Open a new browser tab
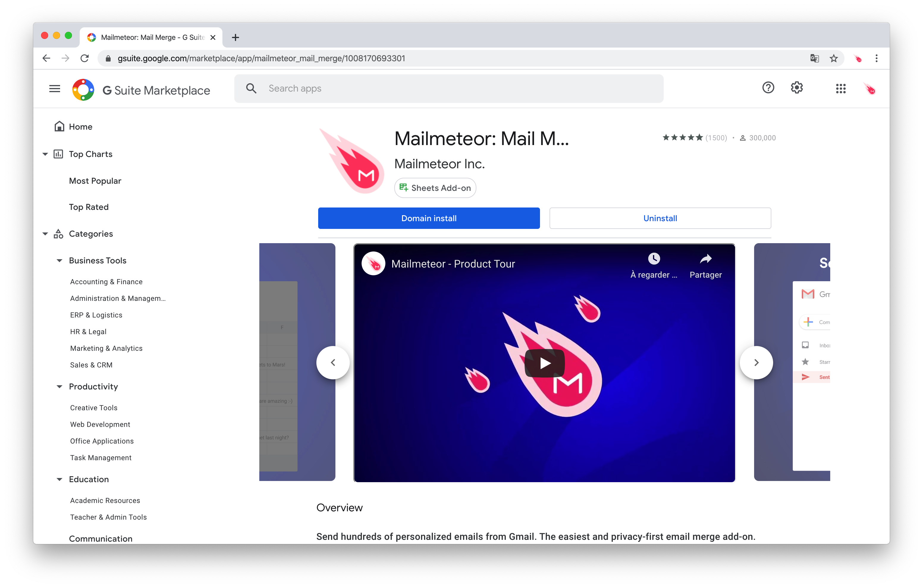Viewport: 923px width, 588px height. click(235, 37)
